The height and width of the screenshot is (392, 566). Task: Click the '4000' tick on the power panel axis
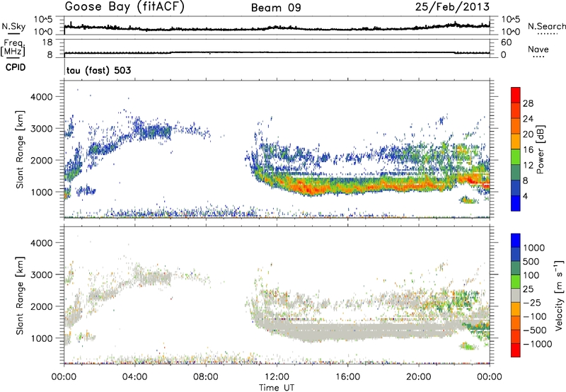(42, 97)
